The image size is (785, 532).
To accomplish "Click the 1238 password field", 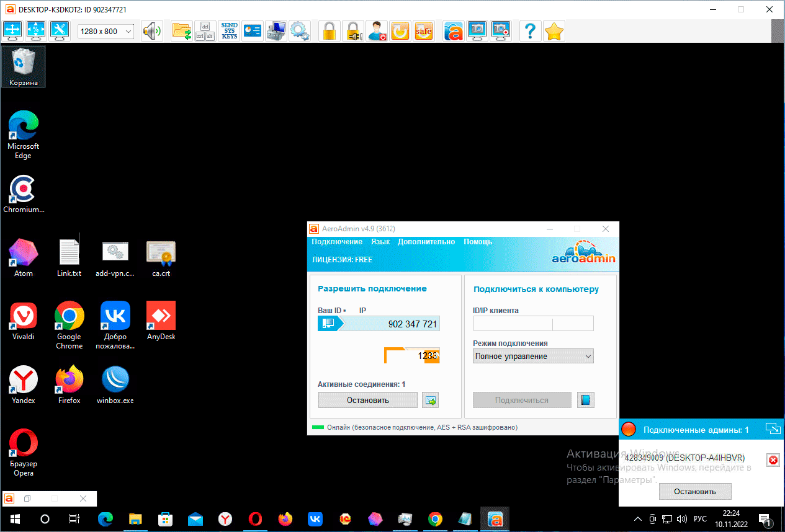I will (412, 355).
